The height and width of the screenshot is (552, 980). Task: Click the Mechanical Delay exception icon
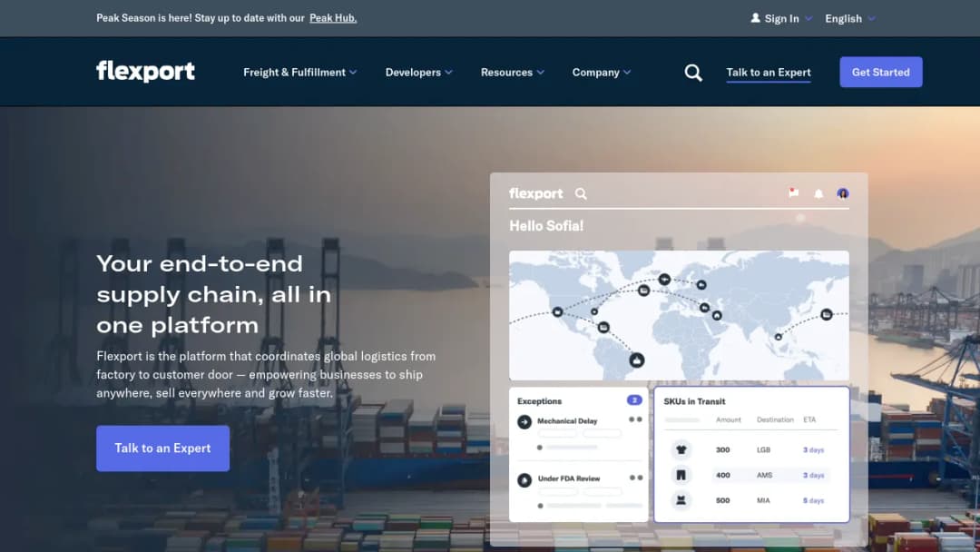524,422
